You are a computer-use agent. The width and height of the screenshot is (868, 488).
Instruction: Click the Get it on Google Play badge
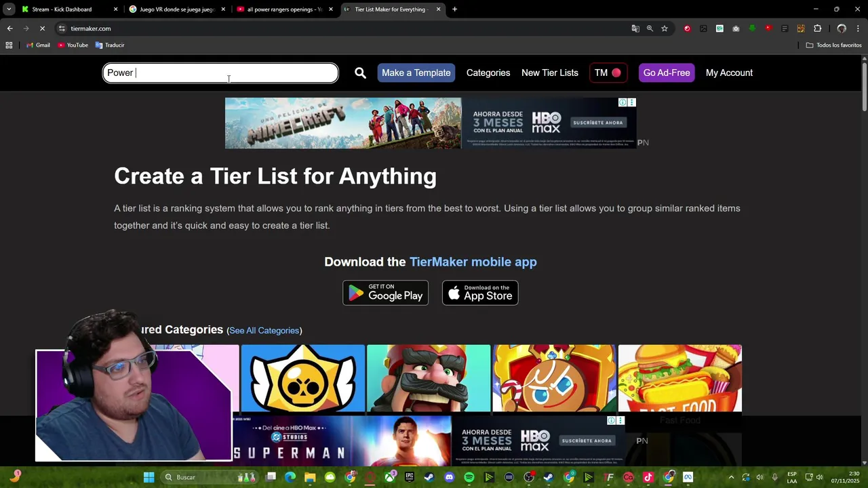[x=385, y=293]
